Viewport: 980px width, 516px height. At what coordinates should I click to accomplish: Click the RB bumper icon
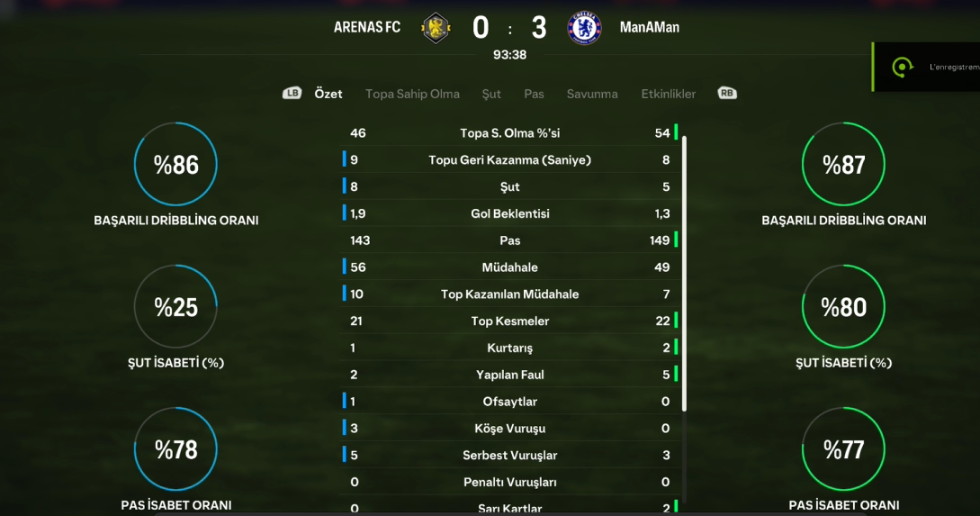727,93
